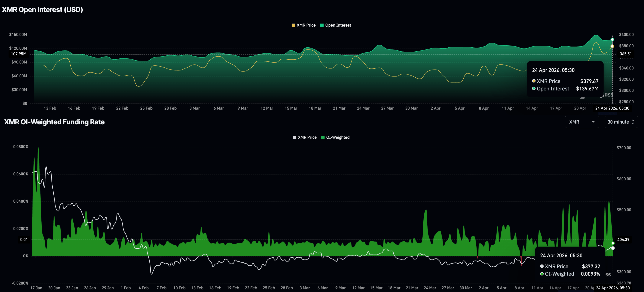Click the dropdown arrow beside XMR
This screenshot has width=644, height=292.
(x=593, y=122)
